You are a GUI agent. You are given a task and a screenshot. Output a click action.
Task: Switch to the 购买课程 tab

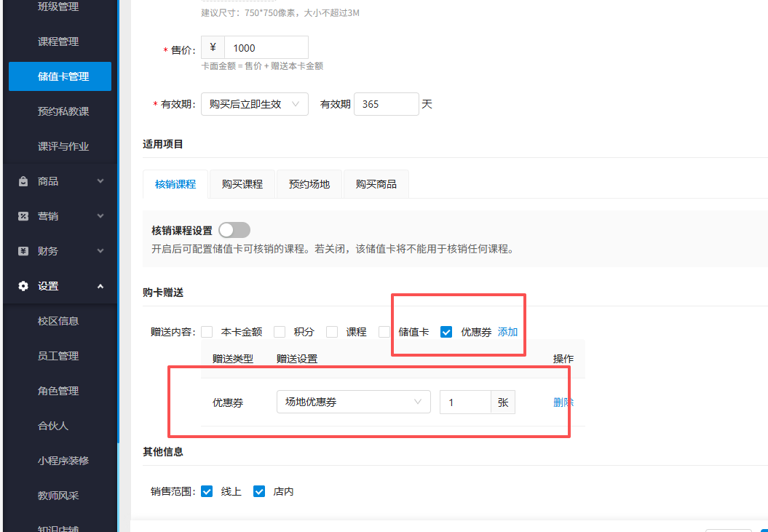pos(242,184)
